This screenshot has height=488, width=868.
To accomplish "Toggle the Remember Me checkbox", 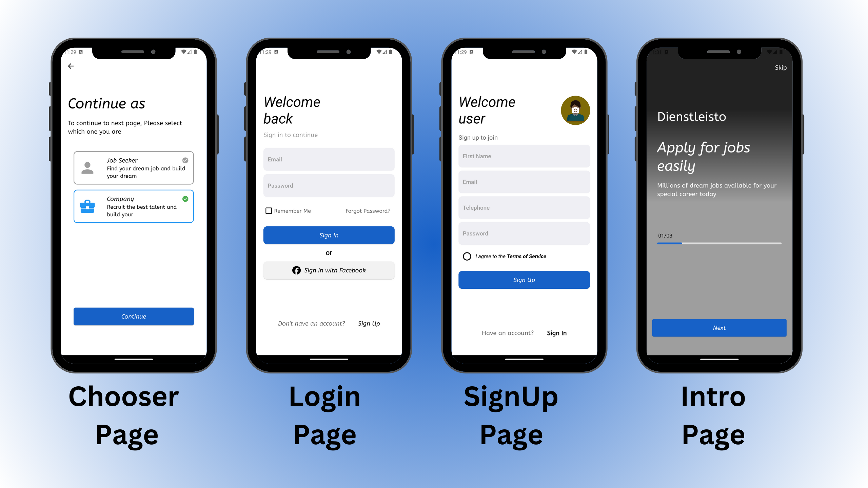I will point(267,210).
